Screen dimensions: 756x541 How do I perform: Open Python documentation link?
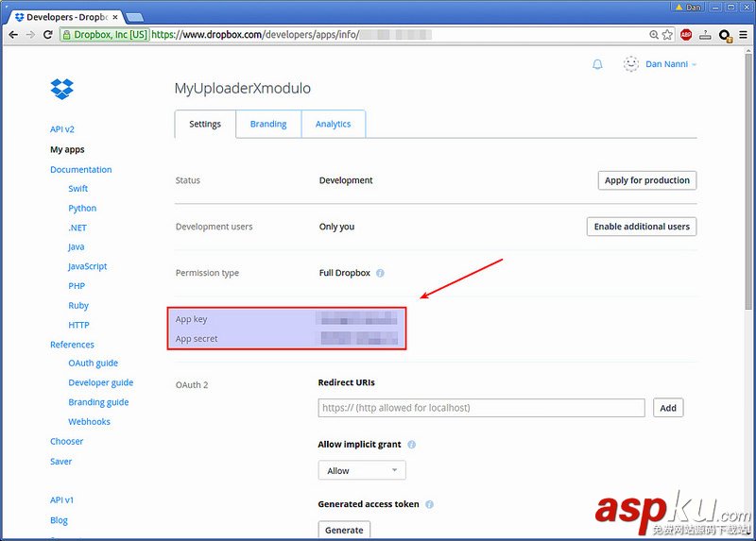coord(82,208)
